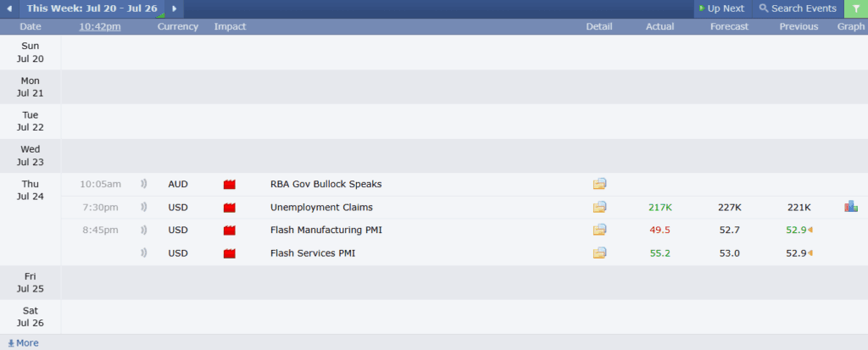Open detail folder for Flash Manufacturing PMI
The width and height of the screenshot is (868, 350).
coord(600,230)
